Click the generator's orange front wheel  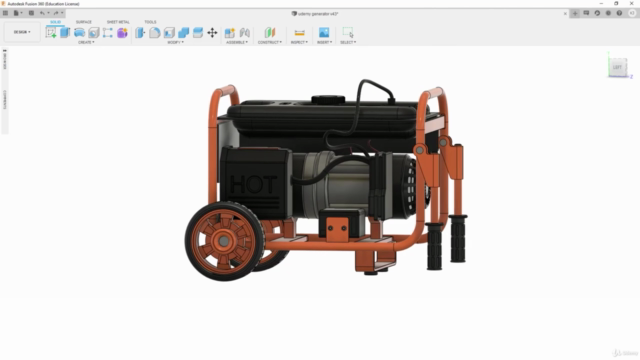[224, 241]
